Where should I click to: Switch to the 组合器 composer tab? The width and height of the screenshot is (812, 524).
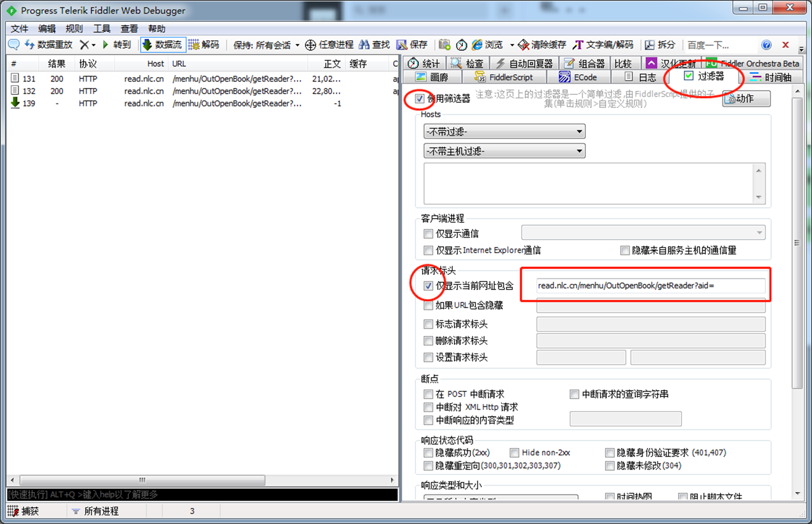[584, 63]
